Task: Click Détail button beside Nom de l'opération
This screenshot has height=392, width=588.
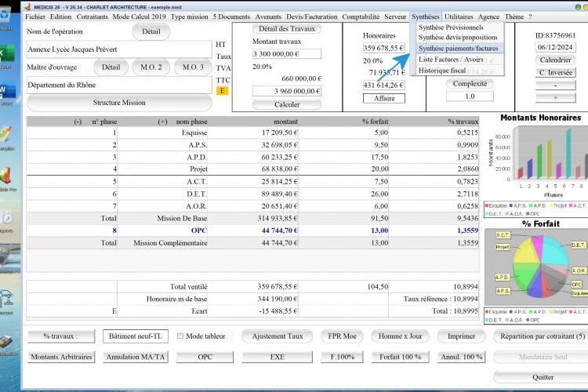Action: click(151, 31)
